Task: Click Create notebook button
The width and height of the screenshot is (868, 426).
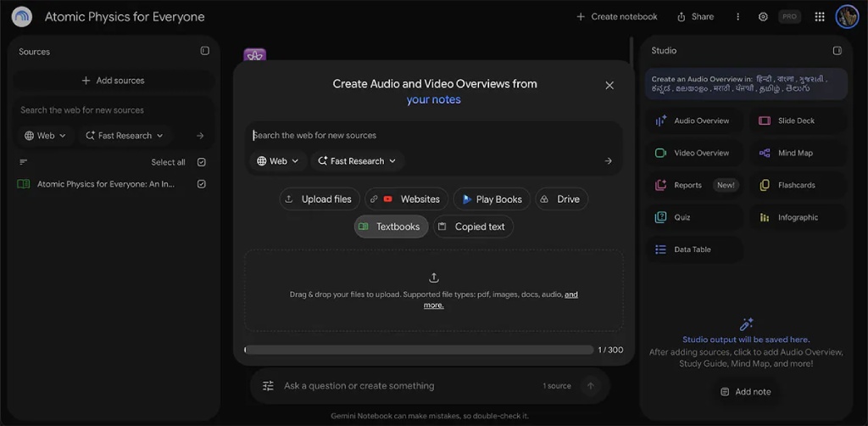Action: click(x=617, y=17)
